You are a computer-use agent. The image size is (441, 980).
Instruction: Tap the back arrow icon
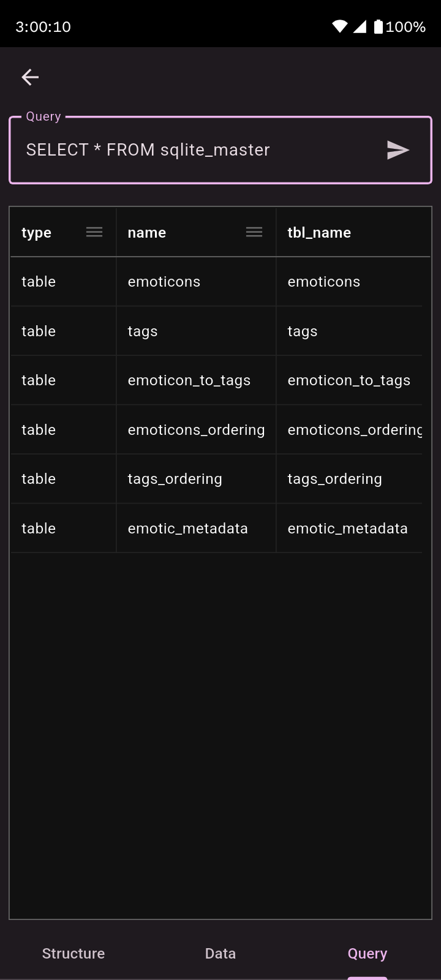point(30,77)
